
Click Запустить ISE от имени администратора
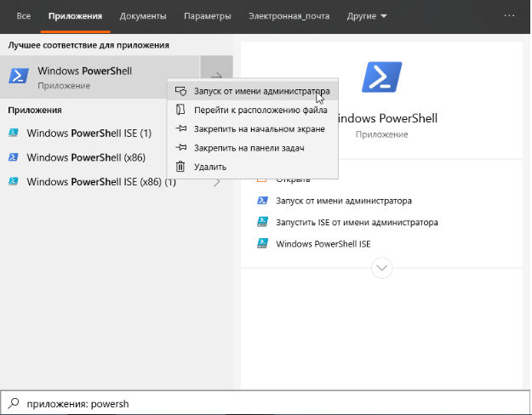click(357, 223)
